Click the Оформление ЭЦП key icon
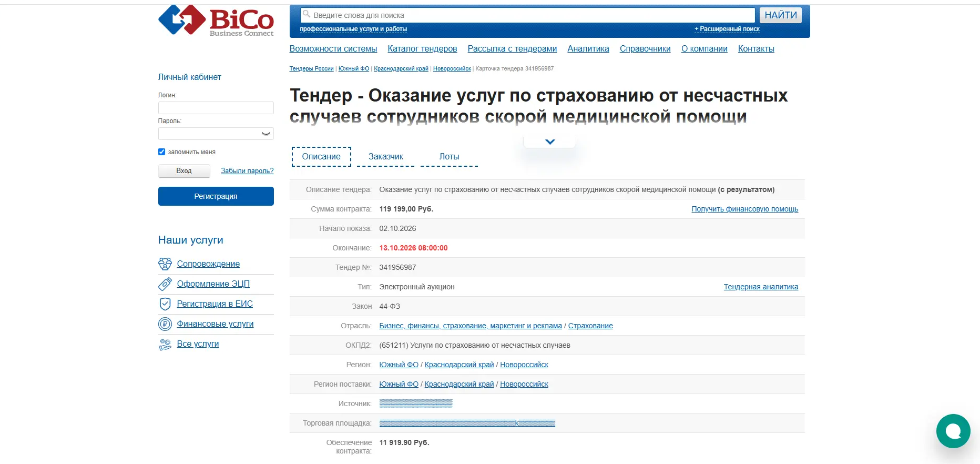Image resolution: width=980 pixels, height=464 pixels. coord(165,284)
